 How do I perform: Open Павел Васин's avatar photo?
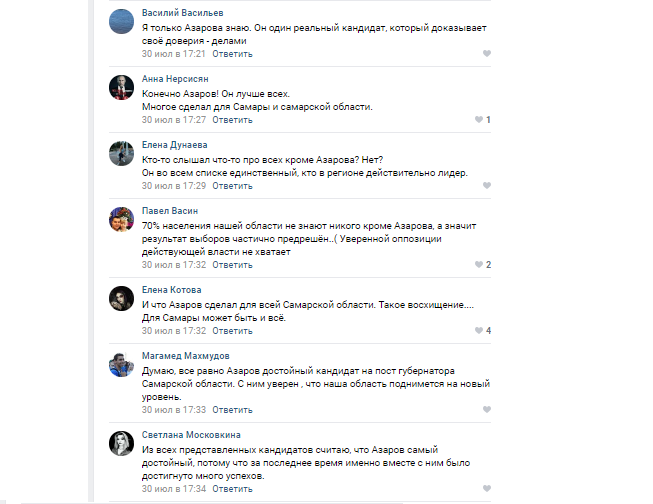tap(121, 219)
